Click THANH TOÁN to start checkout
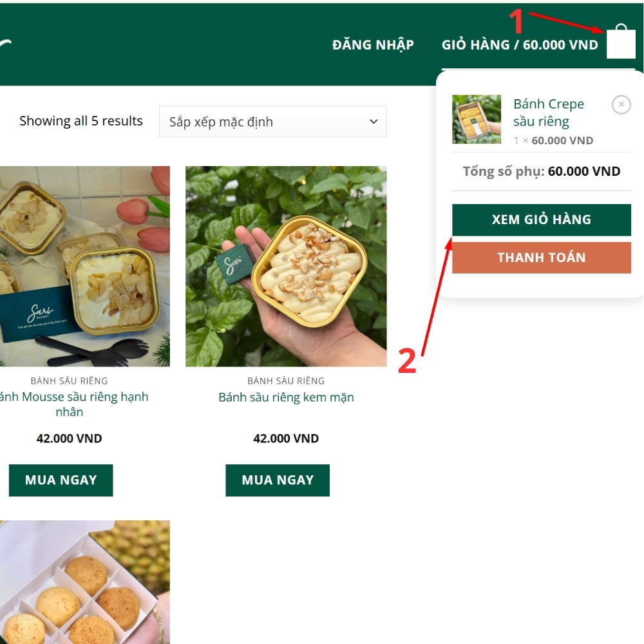Image resolution: width=644 pixels, height=644 pixels. [541, 257]
